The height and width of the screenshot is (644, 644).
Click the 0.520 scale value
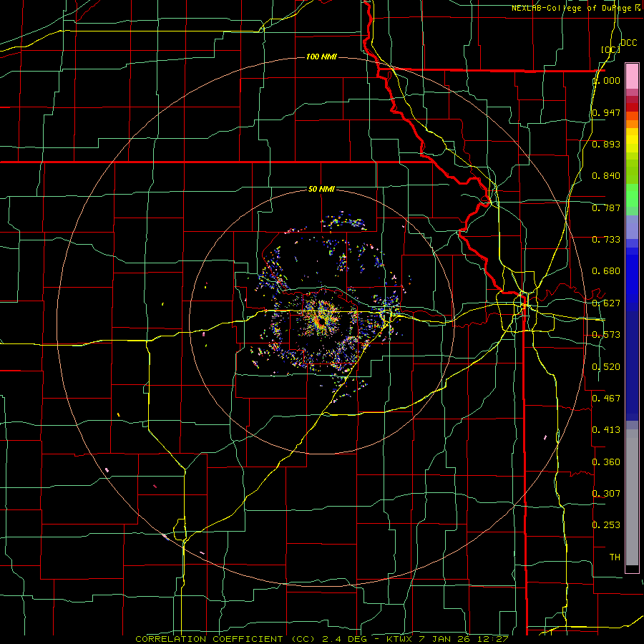click(x=606, y=367)
